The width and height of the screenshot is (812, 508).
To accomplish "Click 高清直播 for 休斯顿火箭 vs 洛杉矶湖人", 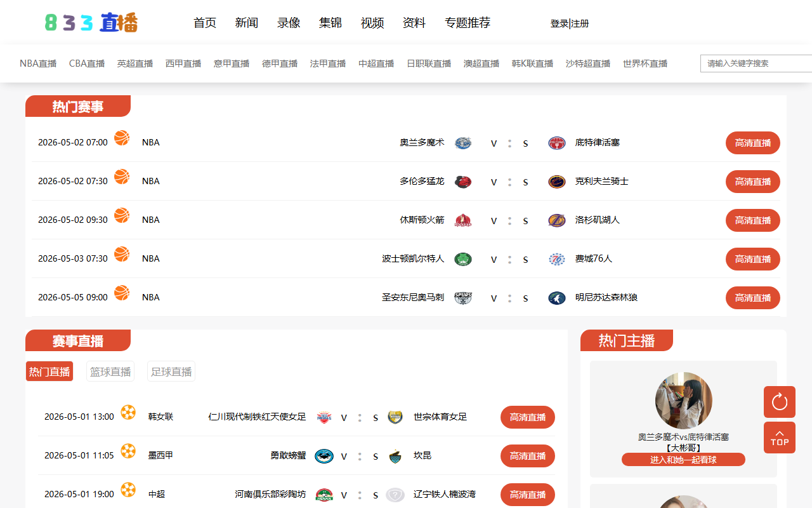I will (753, 220).
